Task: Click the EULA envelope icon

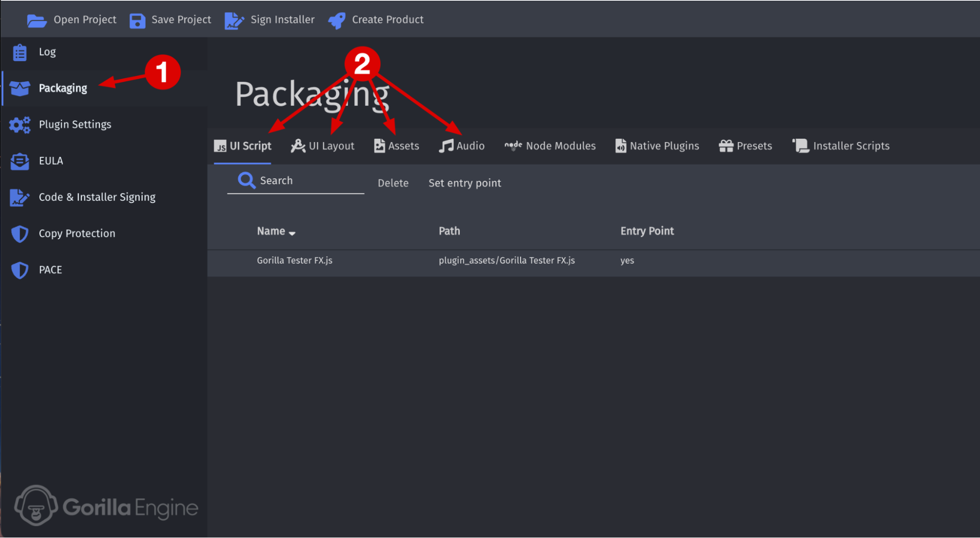Action: [20, 161]
